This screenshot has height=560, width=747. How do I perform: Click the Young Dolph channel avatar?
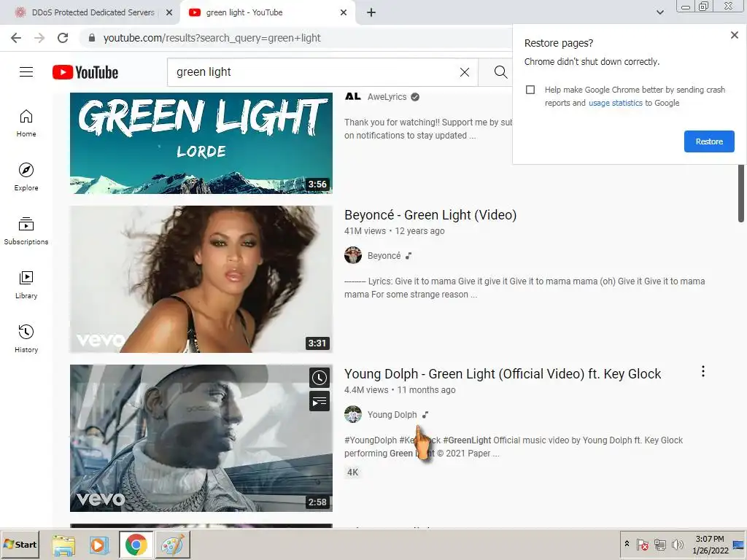[353, 414]
